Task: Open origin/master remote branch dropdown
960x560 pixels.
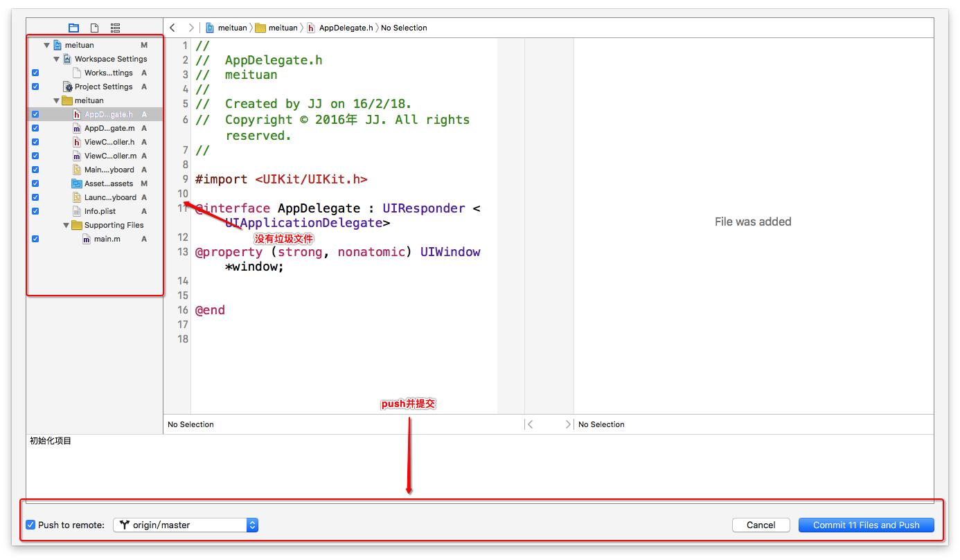Action: [x=186, y=525]
